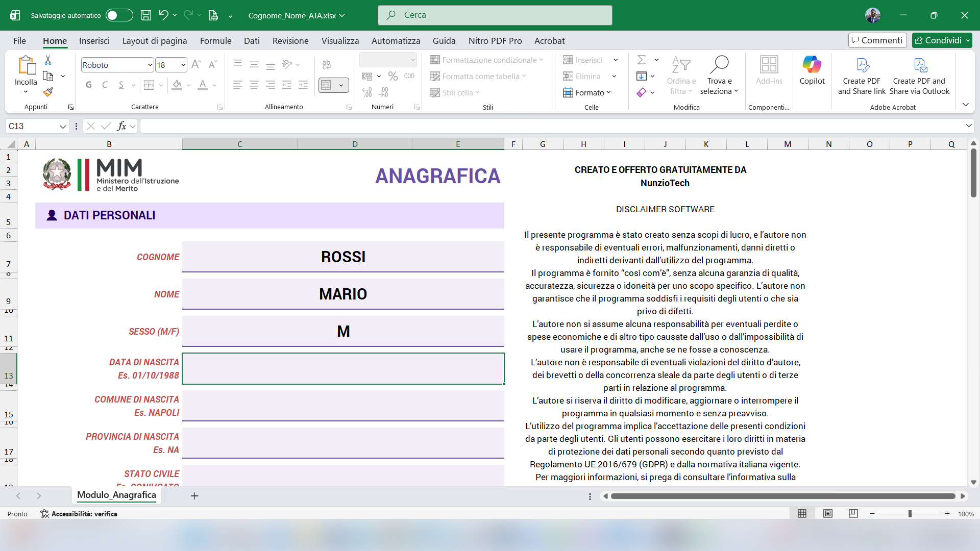Click the zoom slider handle
This screenshot has width=980, height=551.
tap(910, 514)
